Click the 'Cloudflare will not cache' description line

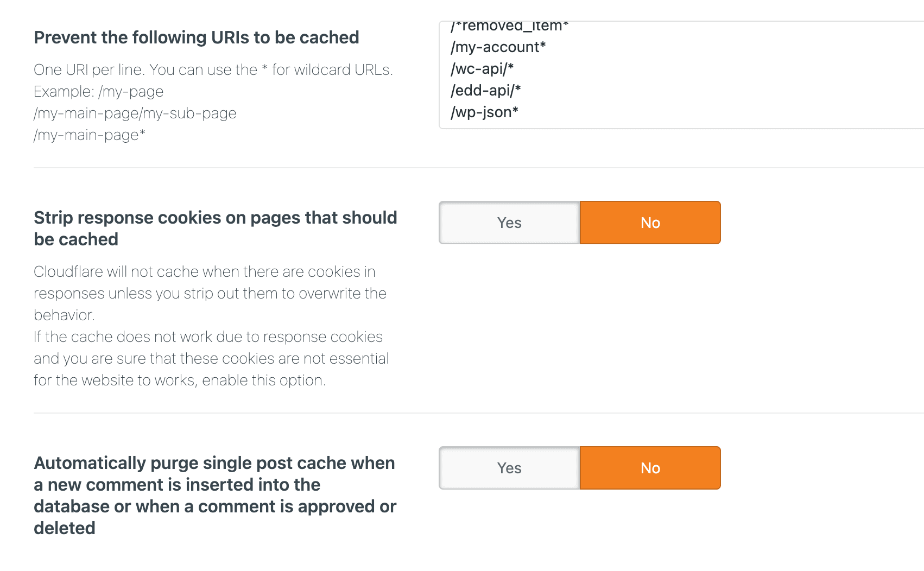pos(204,272)
